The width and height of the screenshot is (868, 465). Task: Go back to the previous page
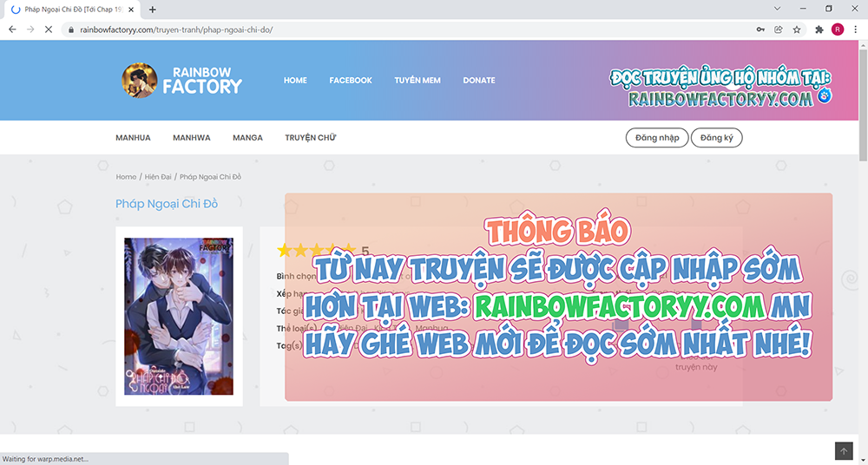(x=12, y=29)
